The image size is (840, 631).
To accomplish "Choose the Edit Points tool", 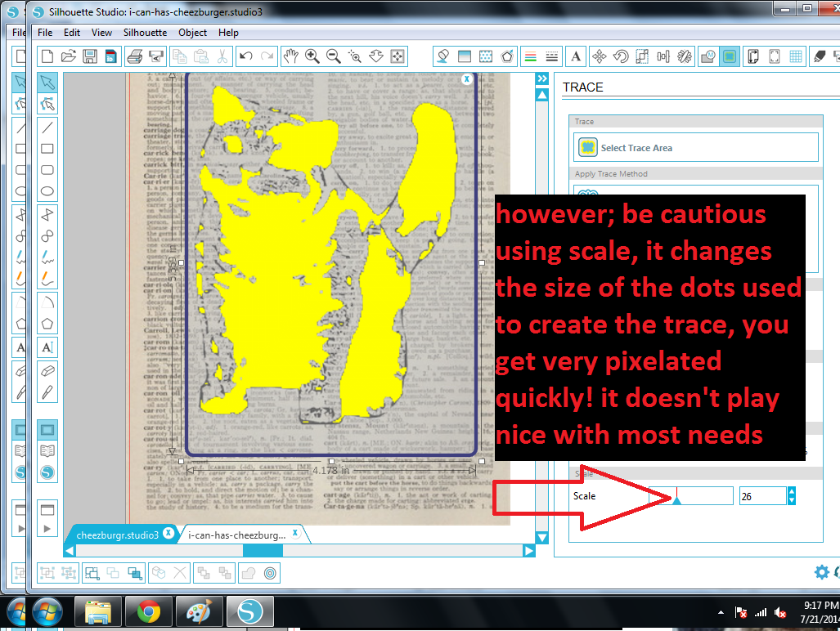I will tap(47, 104).
